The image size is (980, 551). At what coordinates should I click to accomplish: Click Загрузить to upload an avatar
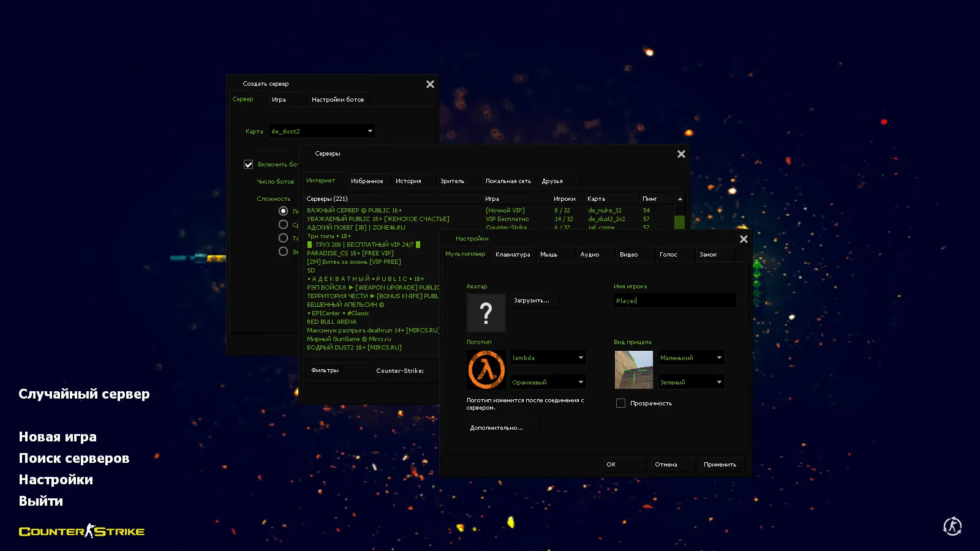pyautogui.click(x=534, y=300)
